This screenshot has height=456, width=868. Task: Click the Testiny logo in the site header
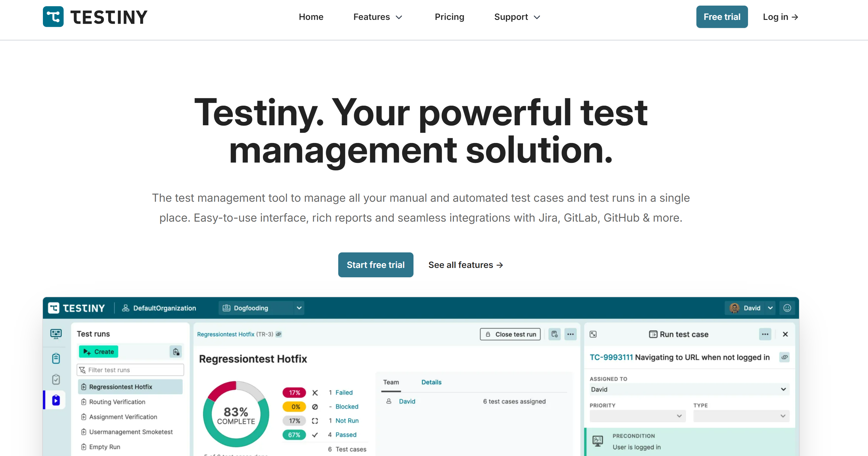(x=95, y=17)
